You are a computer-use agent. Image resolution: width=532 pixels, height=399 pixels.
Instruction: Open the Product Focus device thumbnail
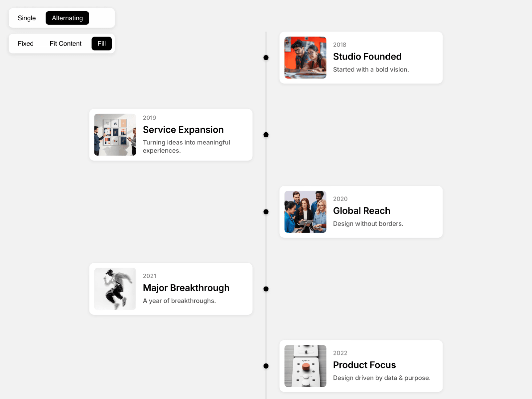point(305,366)
